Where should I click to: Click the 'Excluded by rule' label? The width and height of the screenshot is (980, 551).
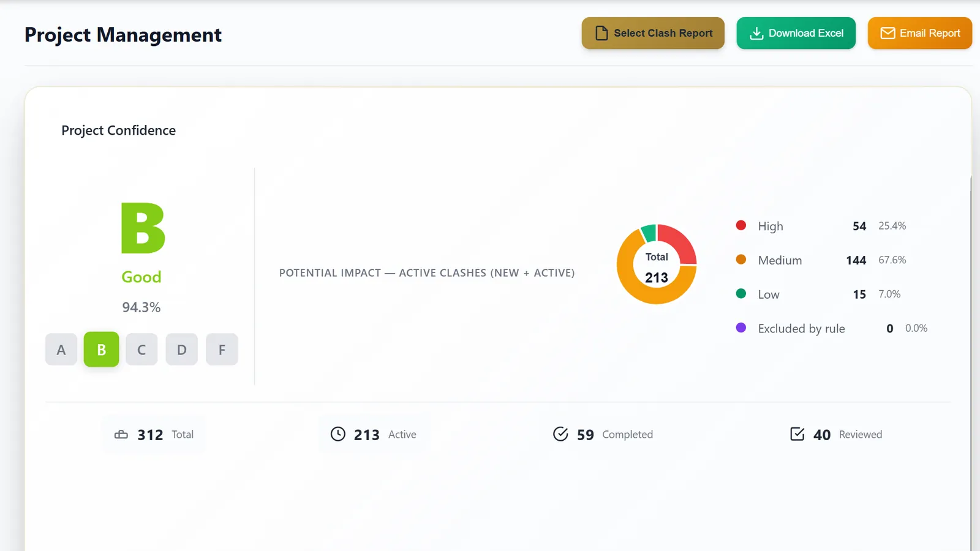coord(801,329)
